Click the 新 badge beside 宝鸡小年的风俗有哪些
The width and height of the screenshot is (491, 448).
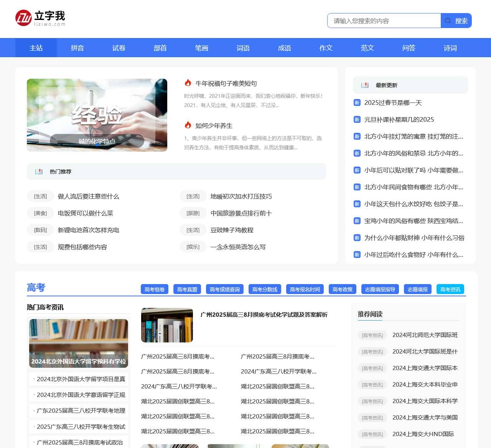tap(357, 221)
